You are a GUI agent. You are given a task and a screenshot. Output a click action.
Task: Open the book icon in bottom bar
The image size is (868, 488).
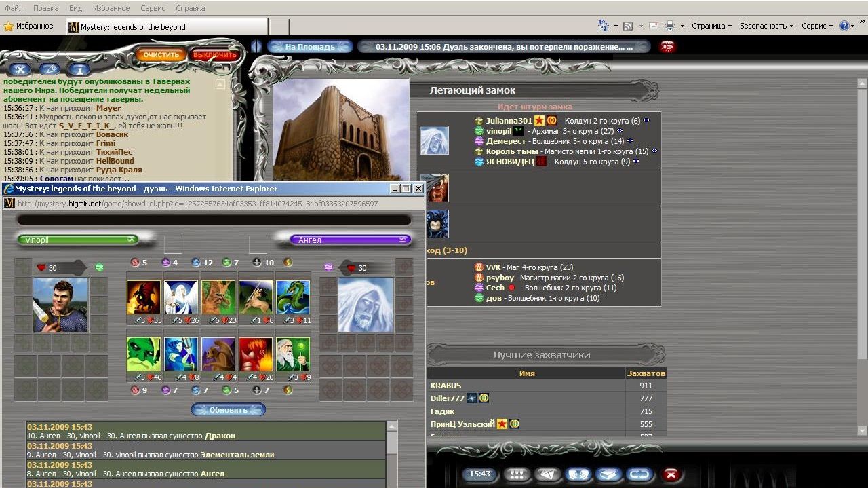click(x=608, y=474)
